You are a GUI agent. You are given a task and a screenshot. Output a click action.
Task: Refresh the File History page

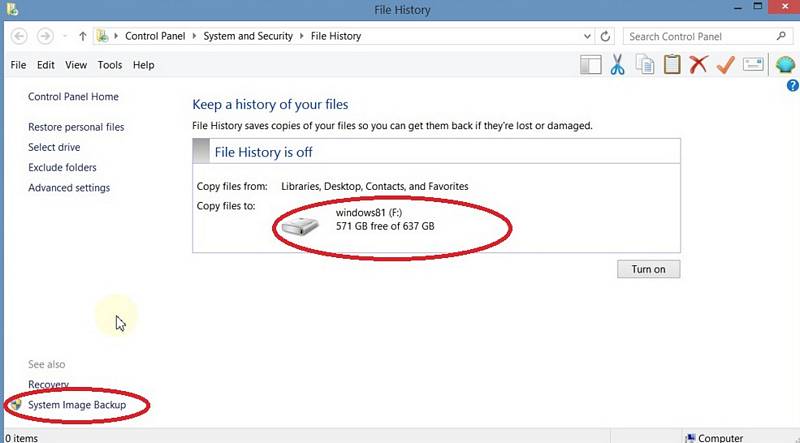click(606, 36)
